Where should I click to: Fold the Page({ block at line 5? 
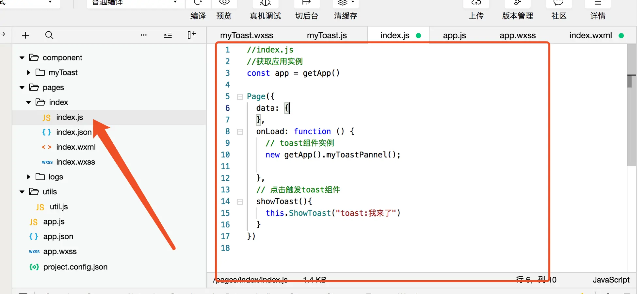[x=240, y=97]
